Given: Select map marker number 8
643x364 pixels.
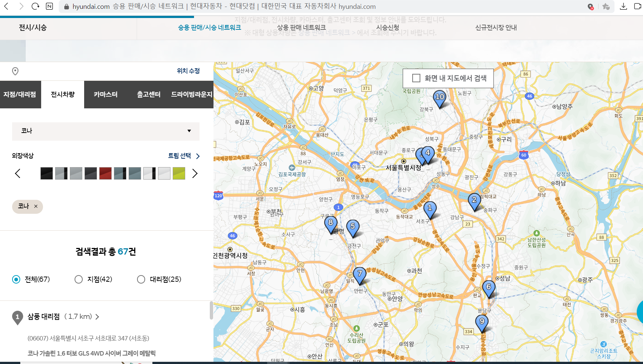Looking at the screenshot, I should pyautogui.click(x=331, y=224).
